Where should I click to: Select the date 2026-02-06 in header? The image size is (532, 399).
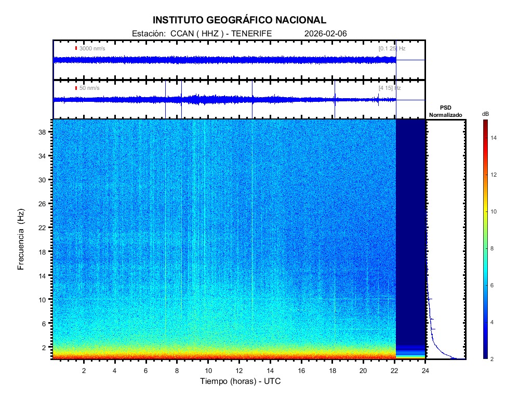(325, 34)
